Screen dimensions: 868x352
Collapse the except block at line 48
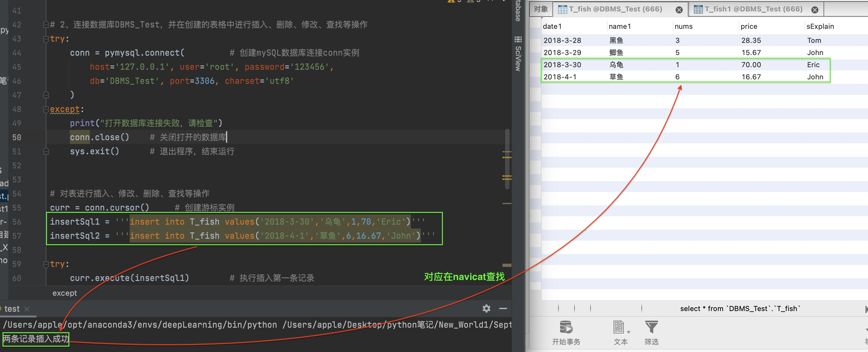pos(46,110)
